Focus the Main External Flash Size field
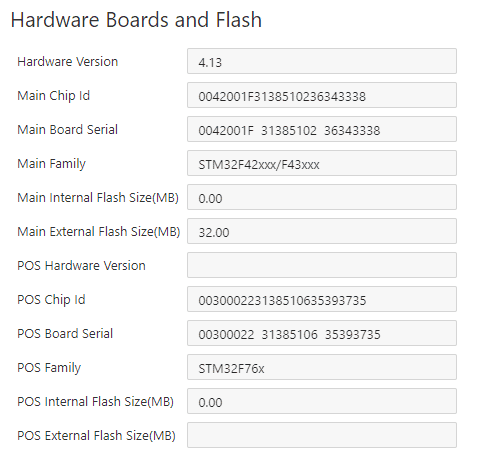The height and width of the screenshot is (461, 491). pos(322,231)
